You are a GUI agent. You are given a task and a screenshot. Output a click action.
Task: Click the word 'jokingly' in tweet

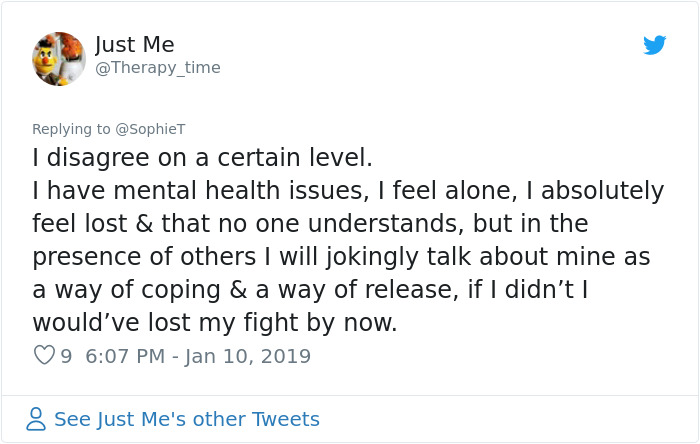tap(385, 257)
